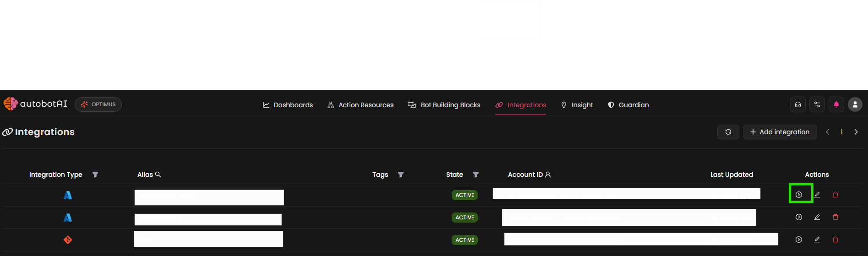This screenshot has width=868, height=256.
Task: Click the Actions column header
Action: pyautogui.click(x=817, y=174)
